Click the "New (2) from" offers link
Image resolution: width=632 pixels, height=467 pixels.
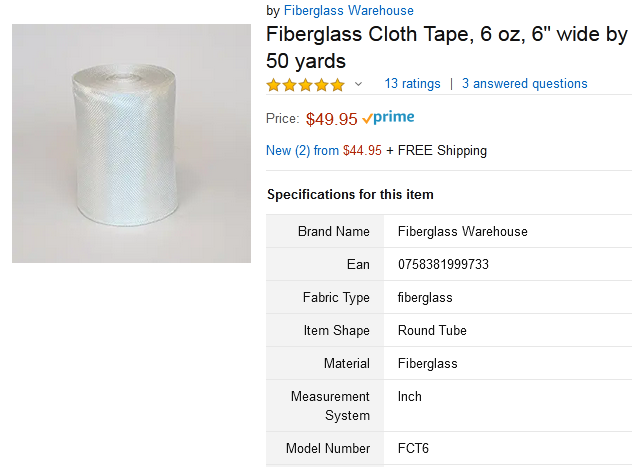coord(302,151)
